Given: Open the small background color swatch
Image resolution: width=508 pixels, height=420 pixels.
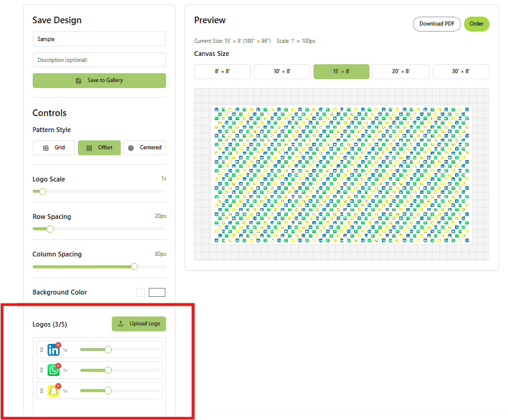Looking at the screenshot, I should pos(140,292).
